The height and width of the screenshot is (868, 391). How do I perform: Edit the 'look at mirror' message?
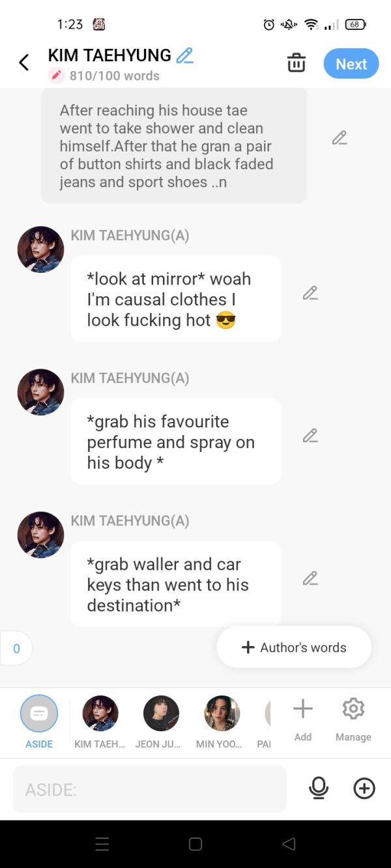(310, 293)
